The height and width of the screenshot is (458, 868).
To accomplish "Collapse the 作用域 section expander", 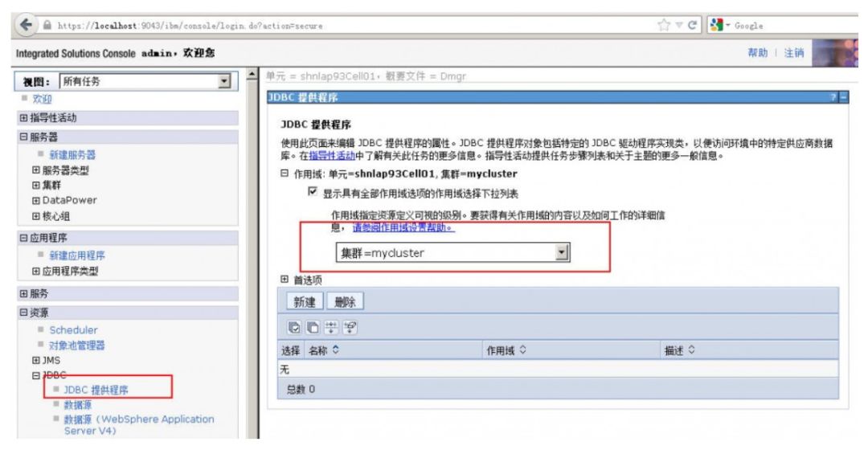I will (285, 173).
